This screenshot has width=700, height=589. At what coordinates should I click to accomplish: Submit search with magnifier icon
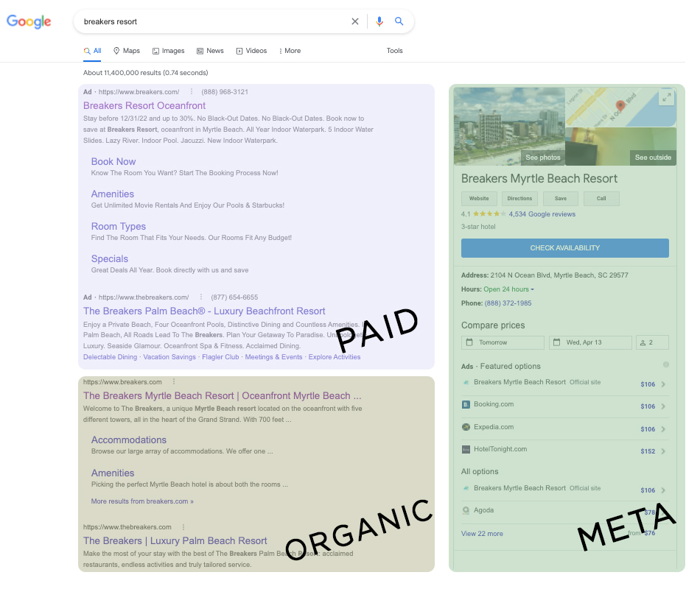click(399, 21)
